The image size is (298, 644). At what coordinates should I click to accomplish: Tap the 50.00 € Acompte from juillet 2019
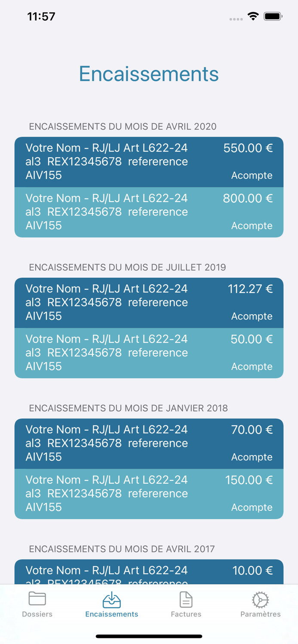tap(149, 353)
